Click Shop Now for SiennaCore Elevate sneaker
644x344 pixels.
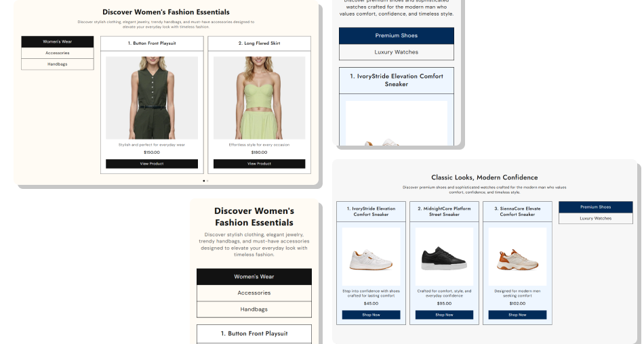517,315
